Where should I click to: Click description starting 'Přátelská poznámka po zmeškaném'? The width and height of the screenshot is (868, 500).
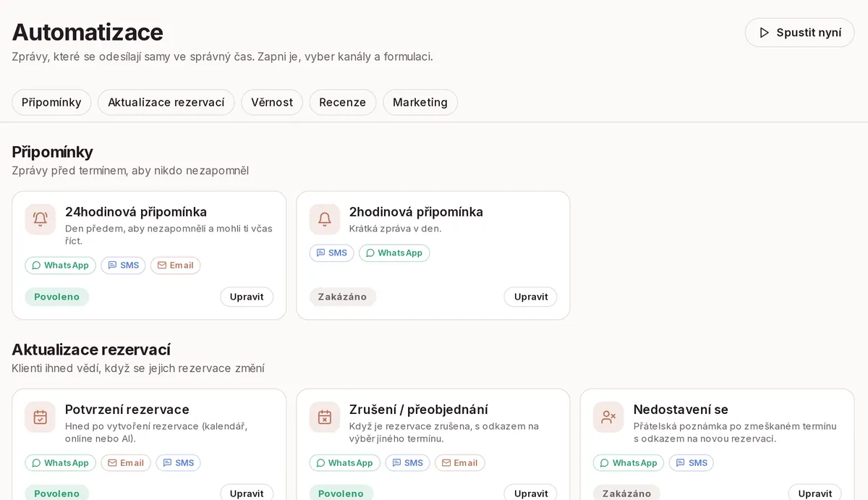click(x=735, y=432)
